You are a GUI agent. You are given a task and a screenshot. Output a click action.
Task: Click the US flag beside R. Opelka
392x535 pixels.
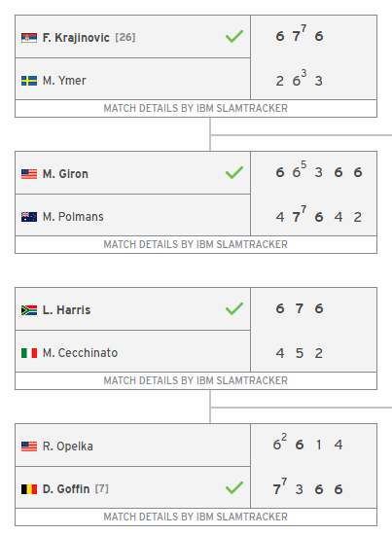(29, 446)
